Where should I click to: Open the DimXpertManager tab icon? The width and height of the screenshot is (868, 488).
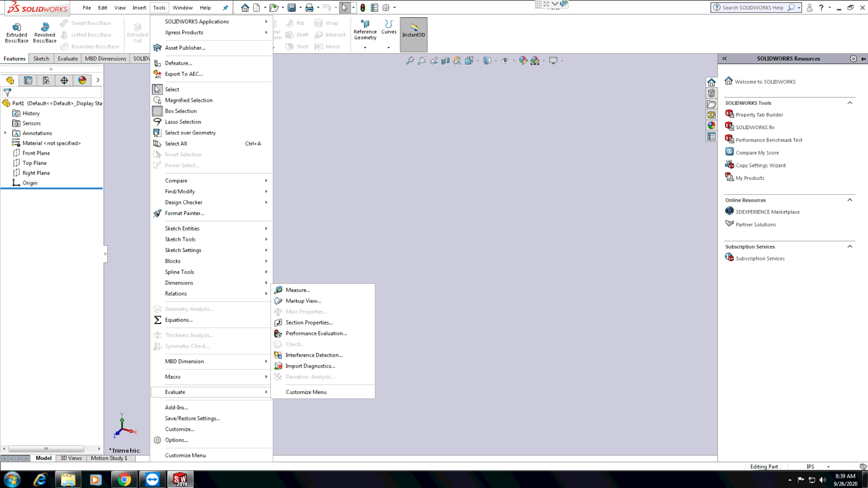[x=64, y=80]
